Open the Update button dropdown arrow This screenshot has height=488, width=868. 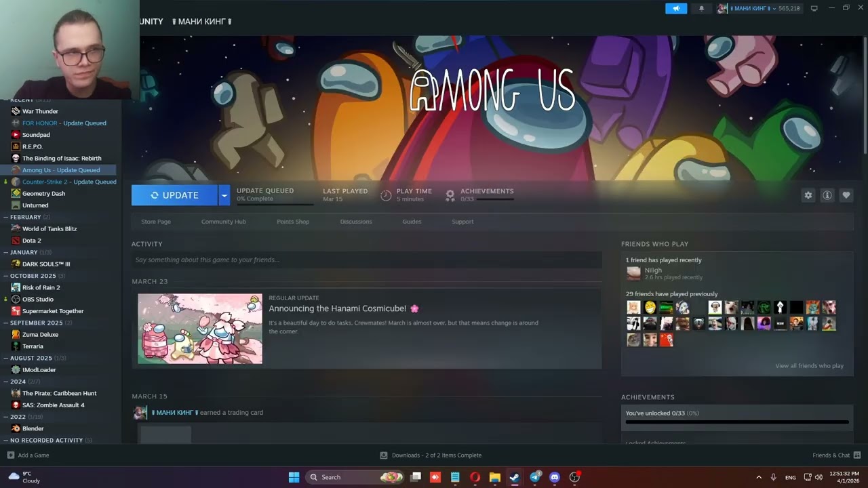click(224, 195)
